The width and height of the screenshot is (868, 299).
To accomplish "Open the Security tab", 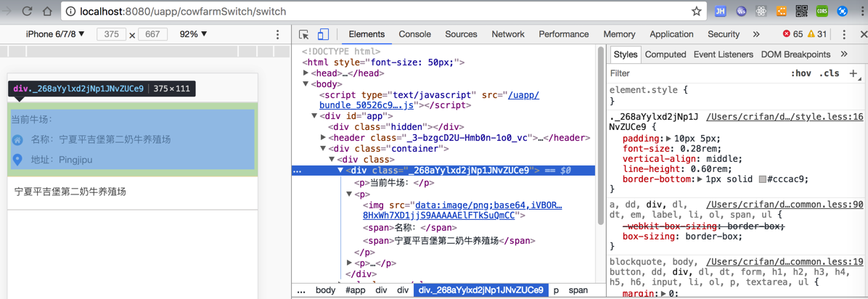I will pos(724,34).
